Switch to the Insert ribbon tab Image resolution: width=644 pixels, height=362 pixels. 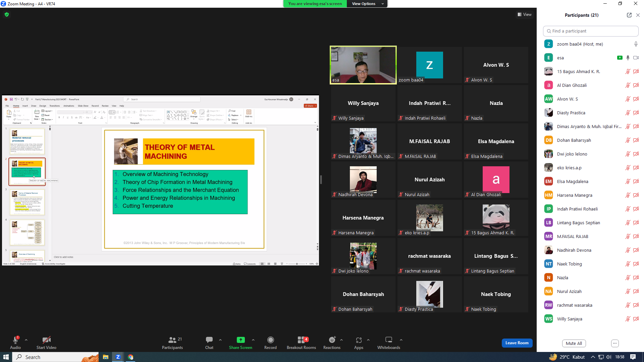(x=25, y=106)
